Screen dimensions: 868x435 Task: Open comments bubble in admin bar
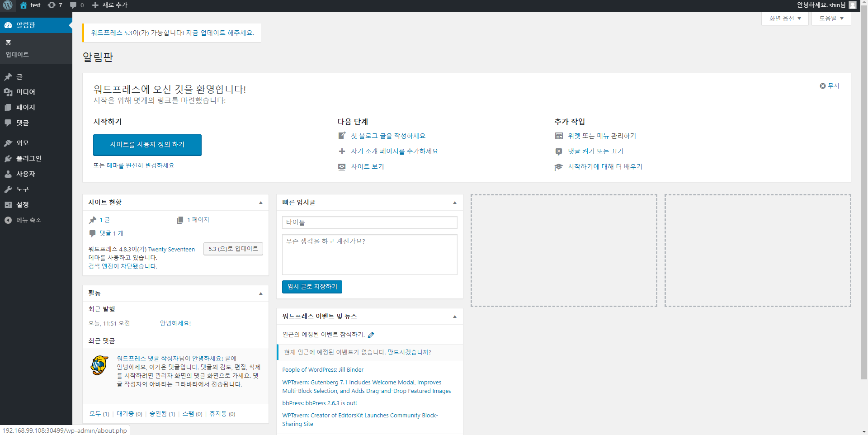77,5
